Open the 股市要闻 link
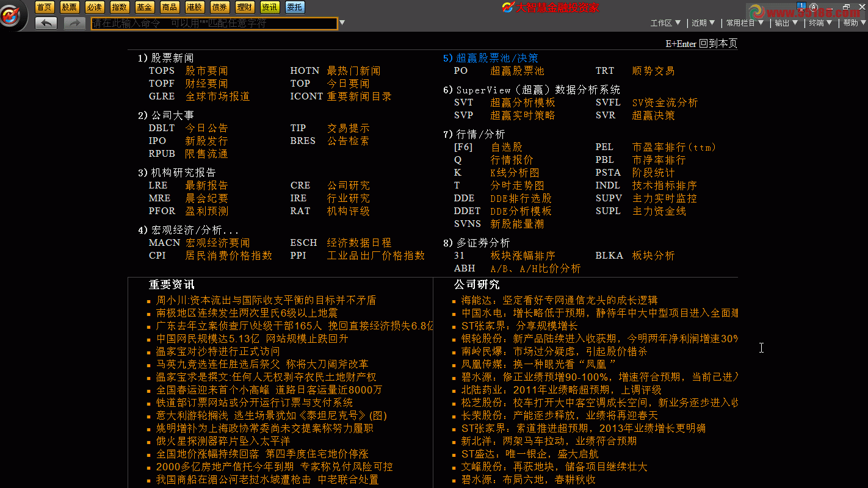 pyautogui.click(x=207, y=71)
